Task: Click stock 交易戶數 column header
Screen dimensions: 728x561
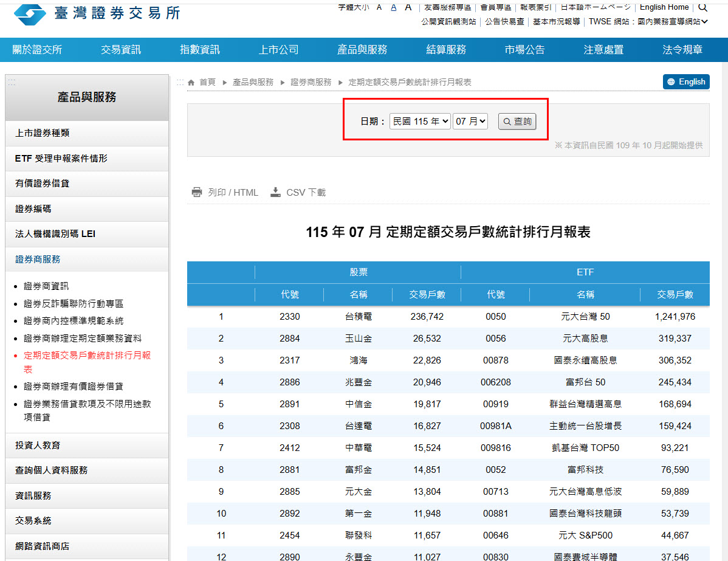Action: tap(427, 294)
